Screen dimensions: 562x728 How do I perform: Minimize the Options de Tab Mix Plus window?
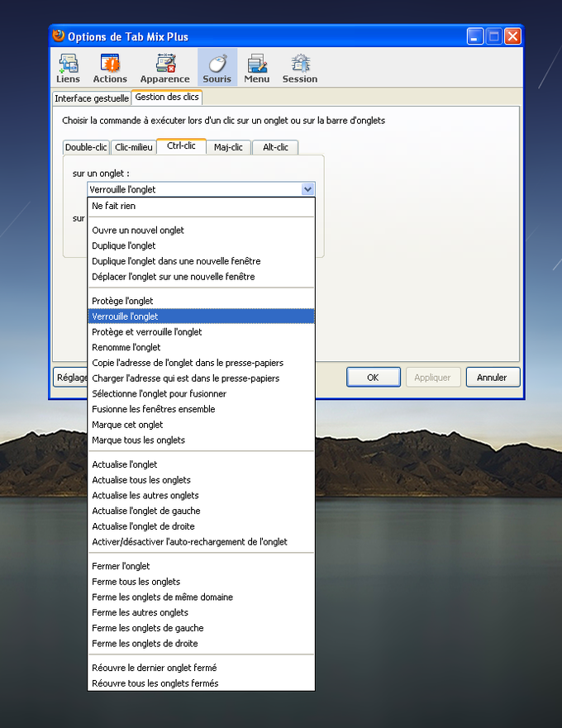[x=474, y=36]
